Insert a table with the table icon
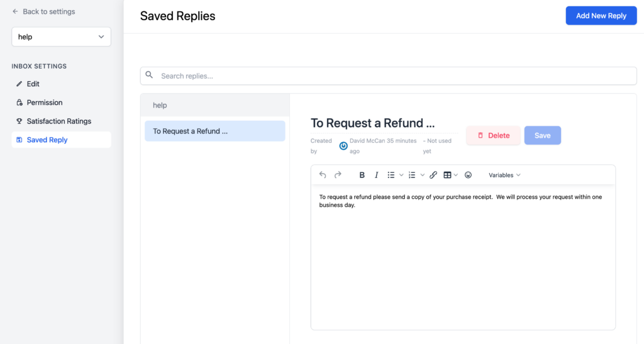This screenshot has width=644, height=344. coord(447,175)
